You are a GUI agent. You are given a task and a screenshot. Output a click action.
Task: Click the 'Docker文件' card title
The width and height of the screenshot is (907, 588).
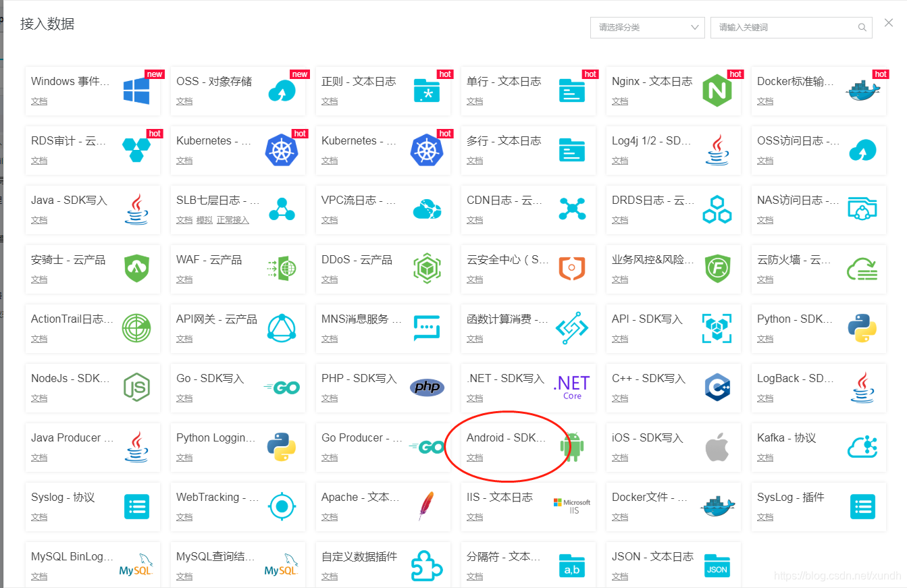click(x=650, y=497)
